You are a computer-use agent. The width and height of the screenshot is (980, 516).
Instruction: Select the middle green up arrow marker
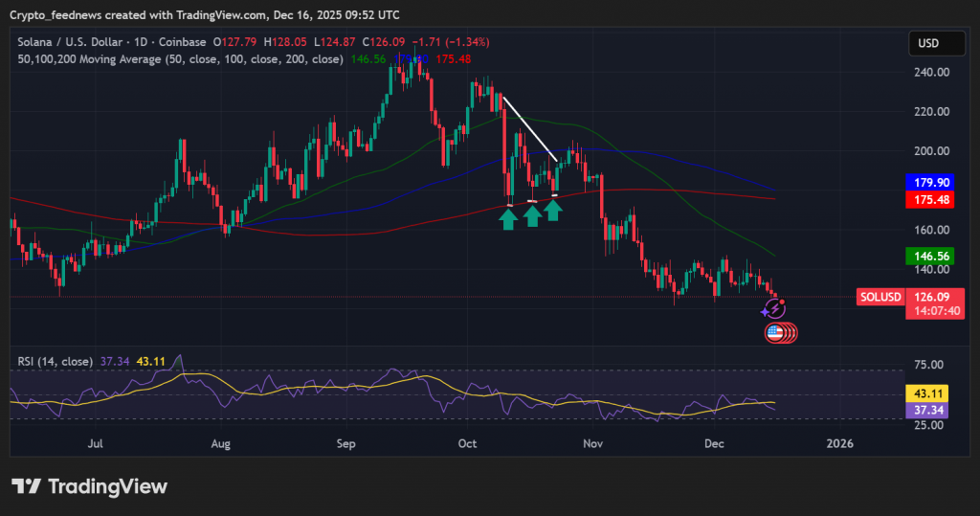(x=532, y=215)
